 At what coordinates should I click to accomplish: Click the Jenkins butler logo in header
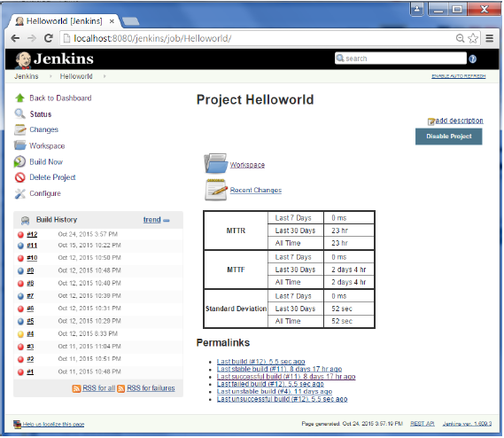(23, 60)
